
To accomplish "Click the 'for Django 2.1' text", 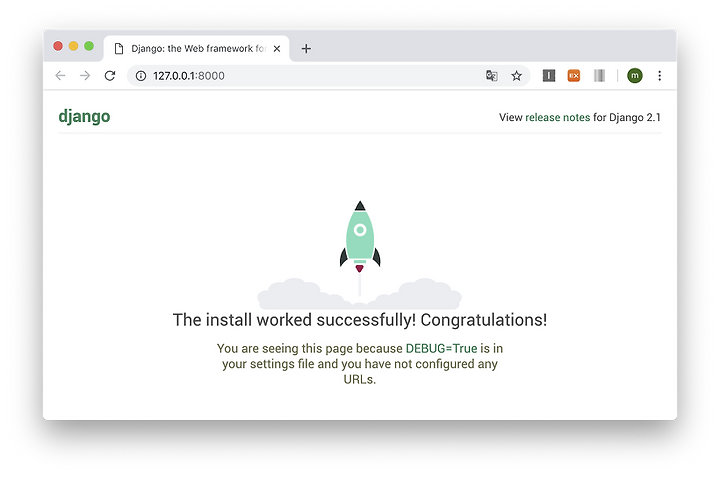I will point(627,118).
